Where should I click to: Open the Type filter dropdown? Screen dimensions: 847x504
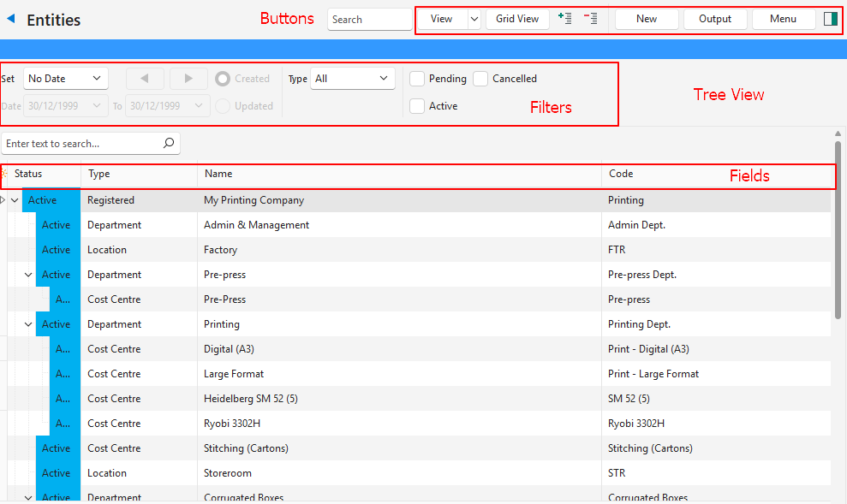click(x=352, y=79)
